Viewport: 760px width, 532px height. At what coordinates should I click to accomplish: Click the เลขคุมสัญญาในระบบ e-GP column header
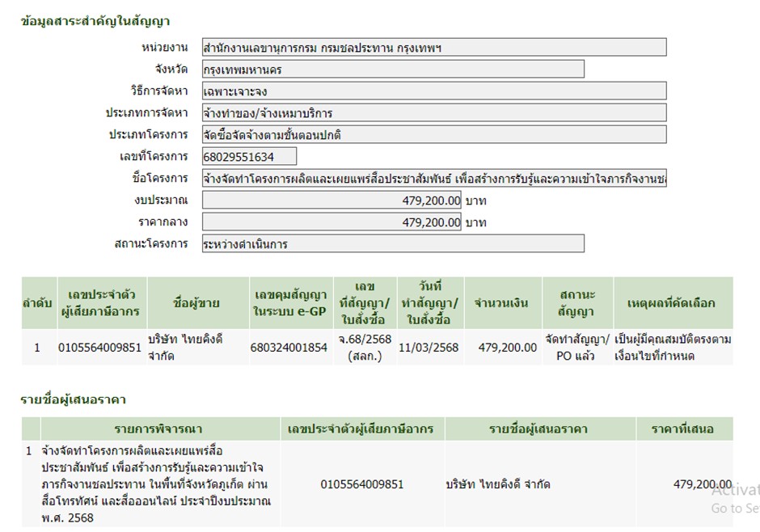[x=290, y=303]
